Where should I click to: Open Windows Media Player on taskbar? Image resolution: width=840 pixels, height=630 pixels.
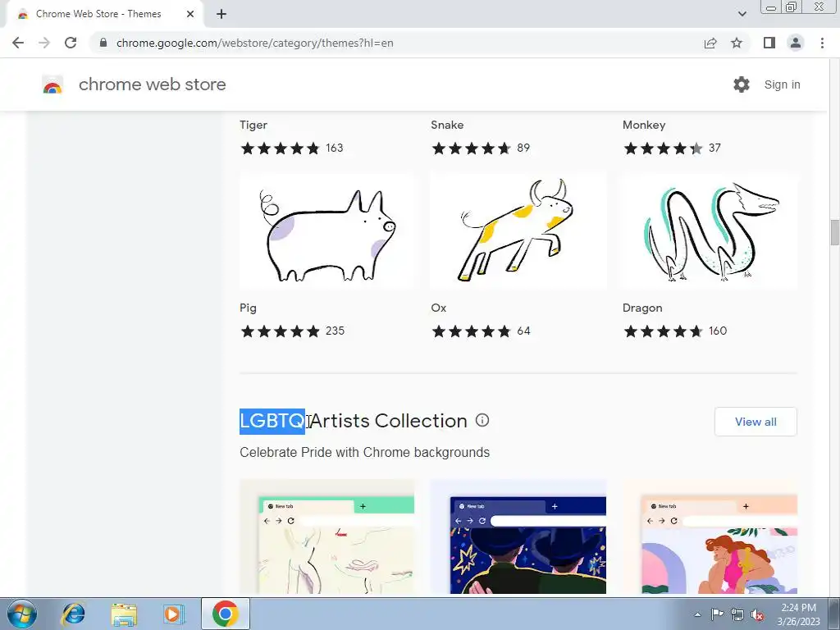tap(174, 614)
